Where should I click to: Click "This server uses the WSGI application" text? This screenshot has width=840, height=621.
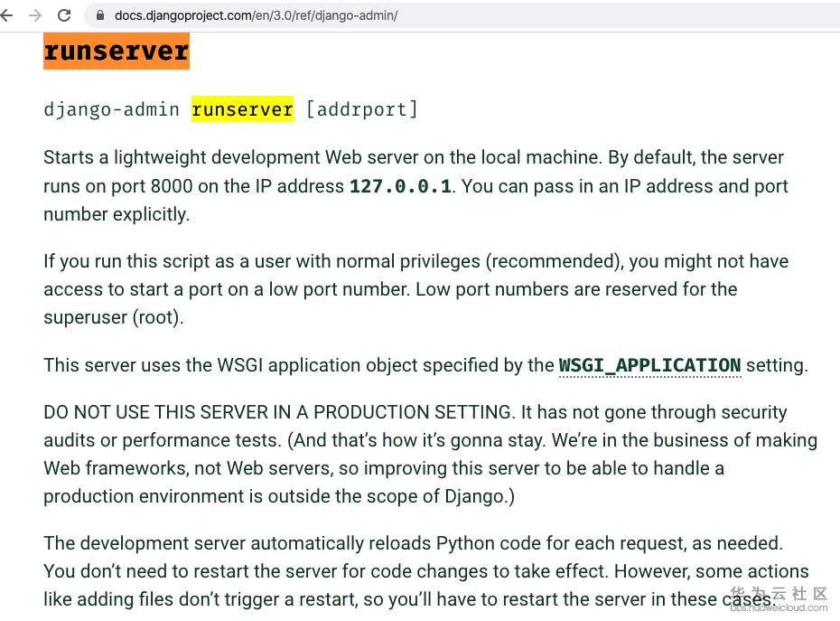point(154,365)
